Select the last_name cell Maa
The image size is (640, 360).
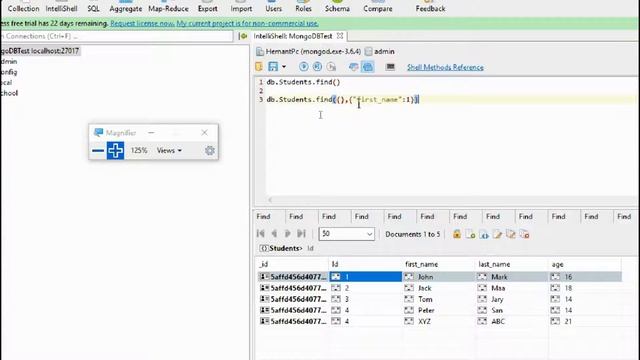512,288
